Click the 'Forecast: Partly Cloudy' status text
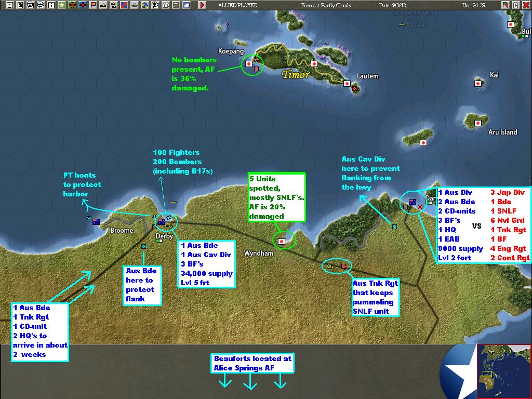Screen dimensions: 532x399 pos(326,5)
